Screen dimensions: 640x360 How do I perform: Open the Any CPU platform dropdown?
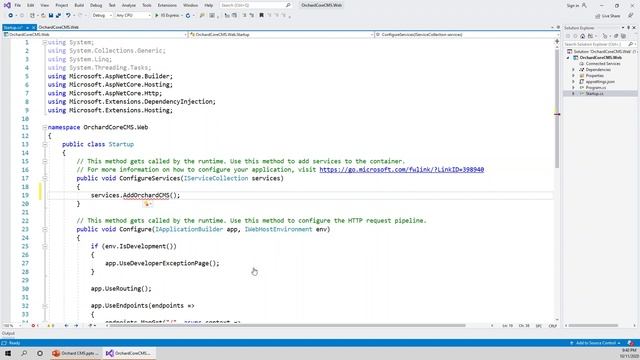click(133, 16)
